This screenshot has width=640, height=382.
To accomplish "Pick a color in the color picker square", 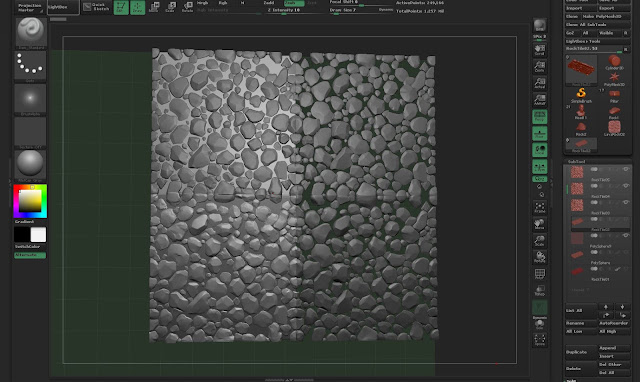I will (x=30, y=201).
